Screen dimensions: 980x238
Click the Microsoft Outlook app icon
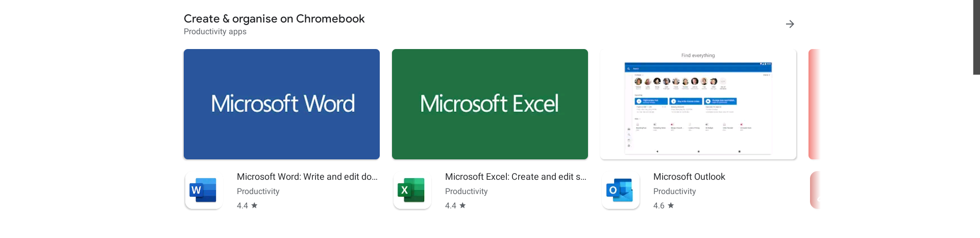[620, 191]
